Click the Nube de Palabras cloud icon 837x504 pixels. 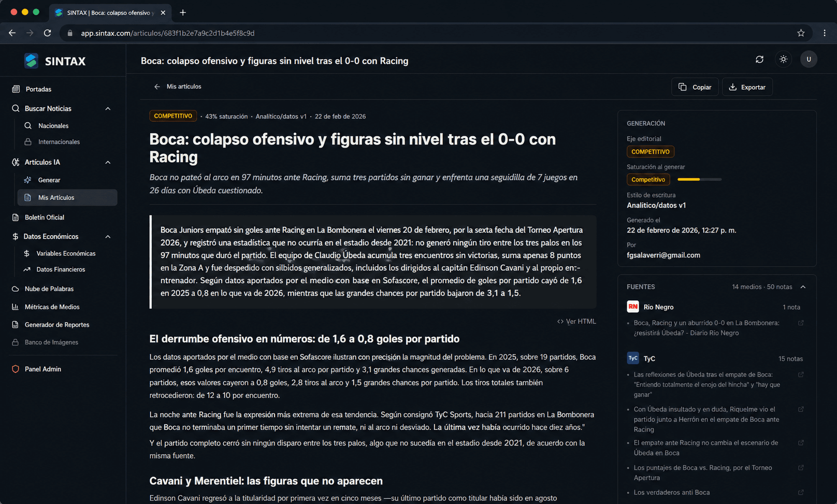[x=16, y=289]
